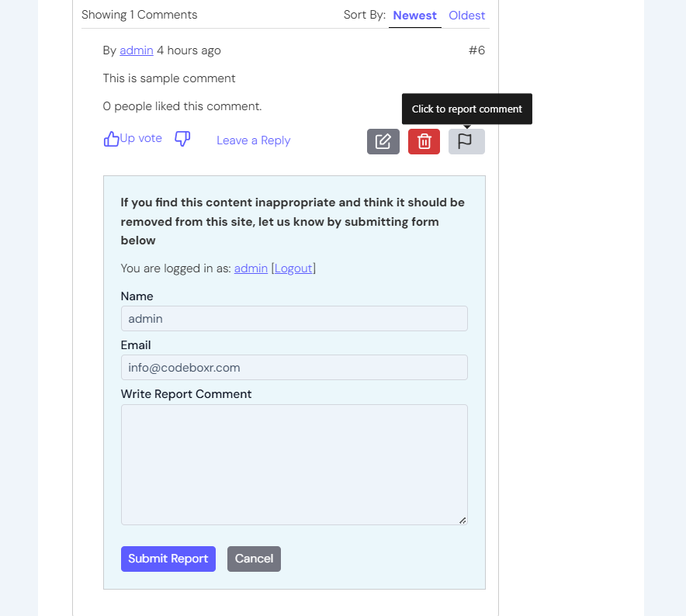Open the Leave a Reply link
Viewport: 686px width, 616px height.
coord(253,140)
